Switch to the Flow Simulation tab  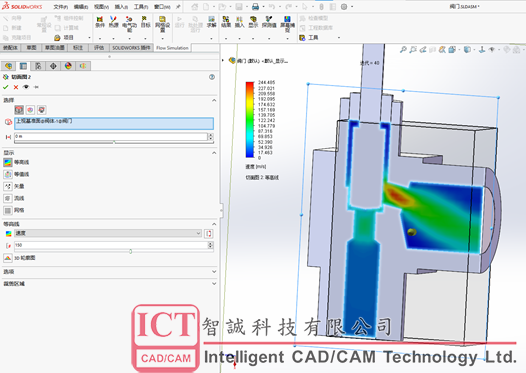point(172,48)
